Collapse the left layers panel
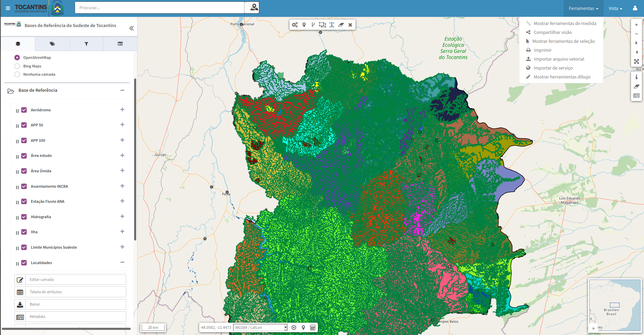 click(131, 28)
